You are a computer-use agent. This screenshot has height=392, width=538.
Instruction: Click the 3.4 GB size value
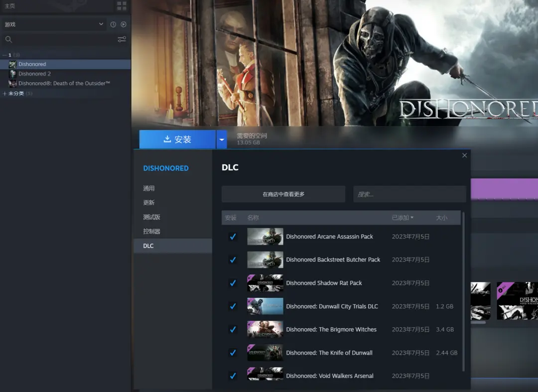point(445,330)
